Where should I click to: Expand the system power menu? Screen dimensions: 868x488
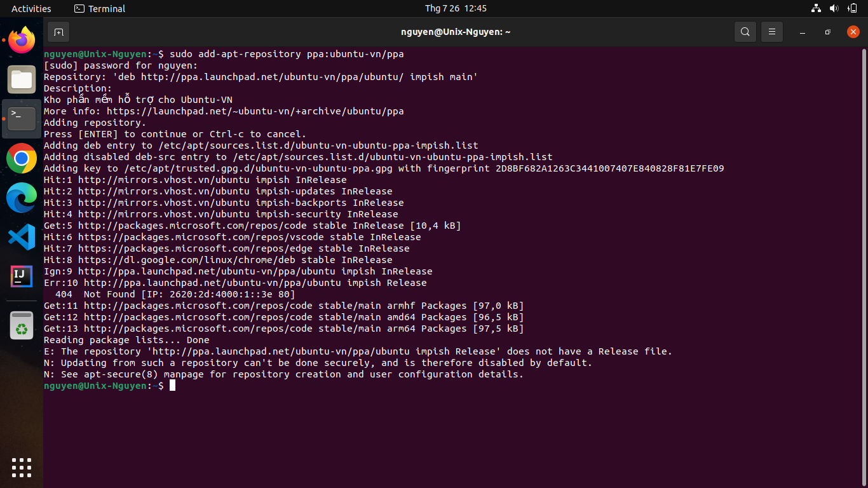coord(852,8)
